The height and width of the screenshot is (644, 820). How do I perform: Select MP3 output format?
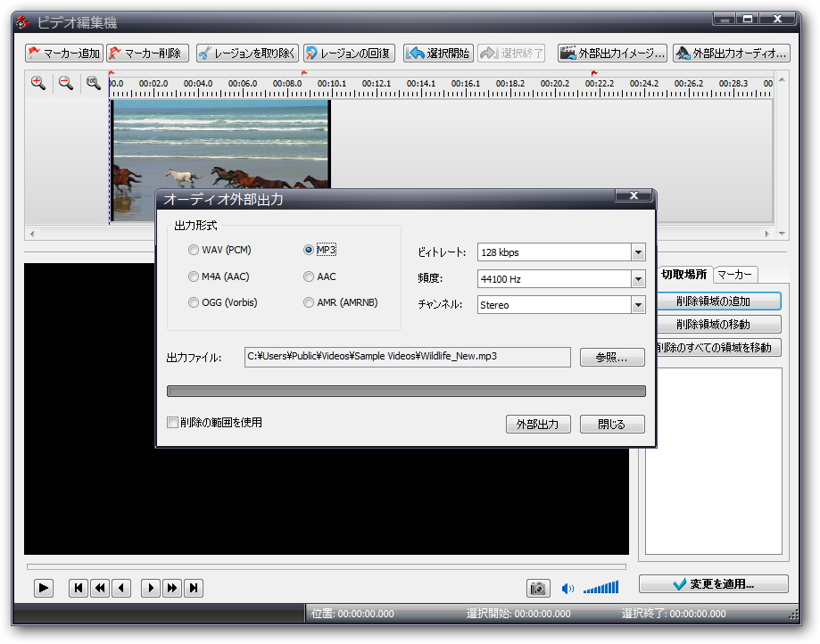(319, 250)
